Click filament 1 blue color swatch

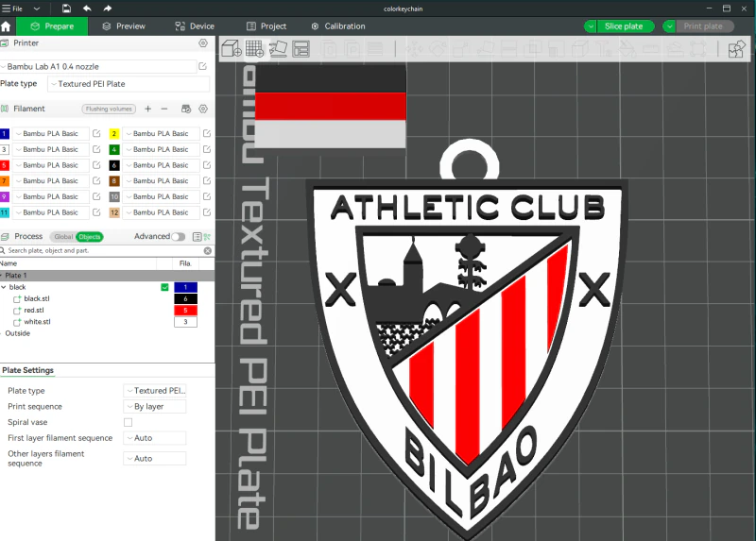(5, 133)
